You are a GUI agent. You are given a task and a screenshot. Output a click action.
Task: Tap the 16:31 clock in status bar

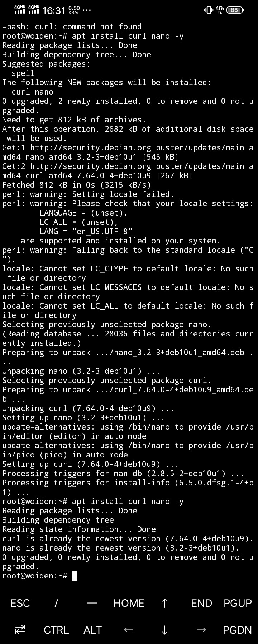[54, 10]
